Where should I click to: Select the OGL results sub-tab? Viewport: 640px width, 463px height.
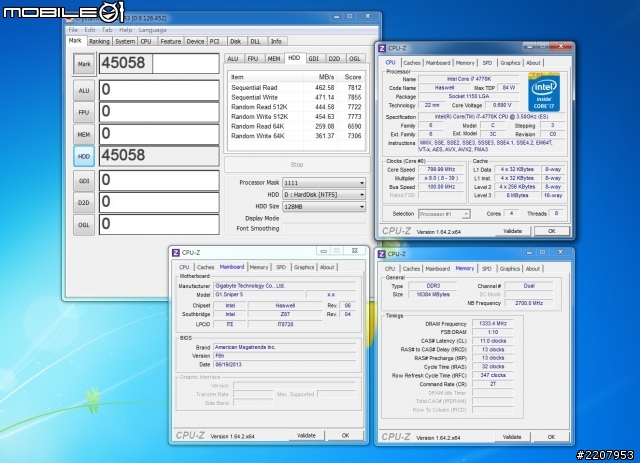pyautogui.click(x=355, y=59)
